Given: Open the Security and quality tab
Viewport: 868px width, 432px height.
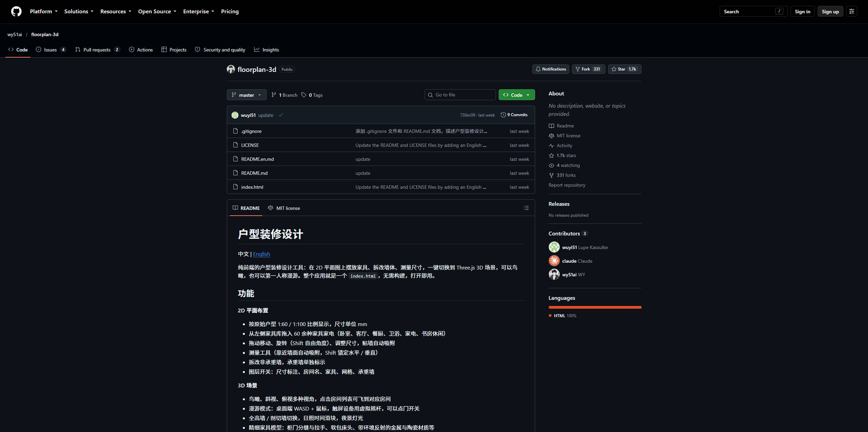Looking at the screenshot, I should click(x=220, y=50).
